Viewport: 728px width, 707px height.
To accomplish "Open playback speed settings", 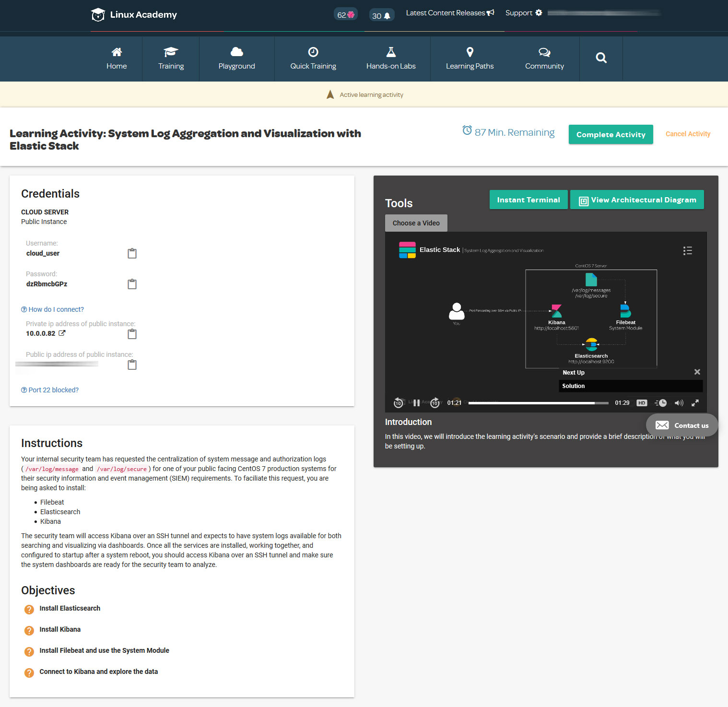I will pyautogui.click(x=661, y=403).
